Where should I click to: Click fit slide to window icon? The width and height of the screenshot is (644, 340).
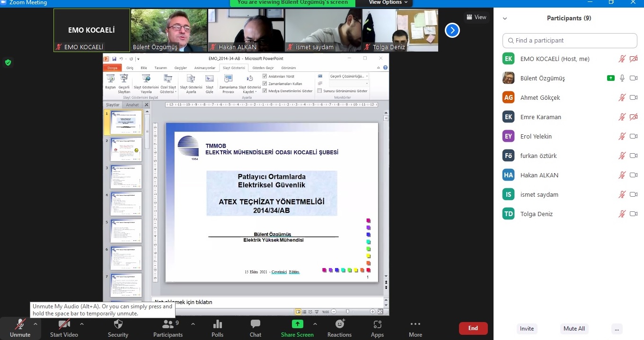tap(380, 312)
